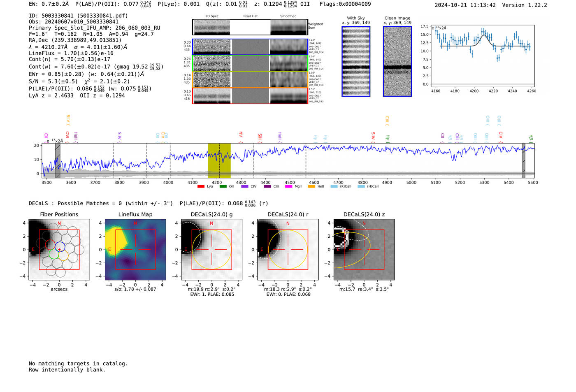Select the DECaLS g-band cutout

(x=211, y=249)
